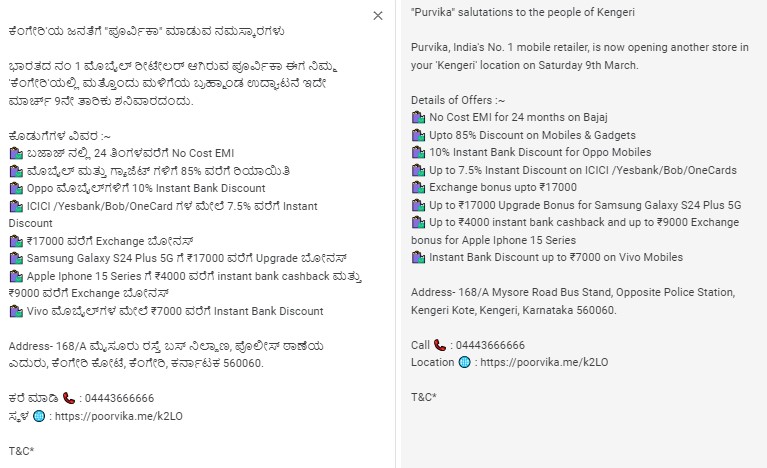The width and height of the screenshot is (767, 468).
Task: Click the red phone icon next to 'Call'
Action: coord(439,345)
